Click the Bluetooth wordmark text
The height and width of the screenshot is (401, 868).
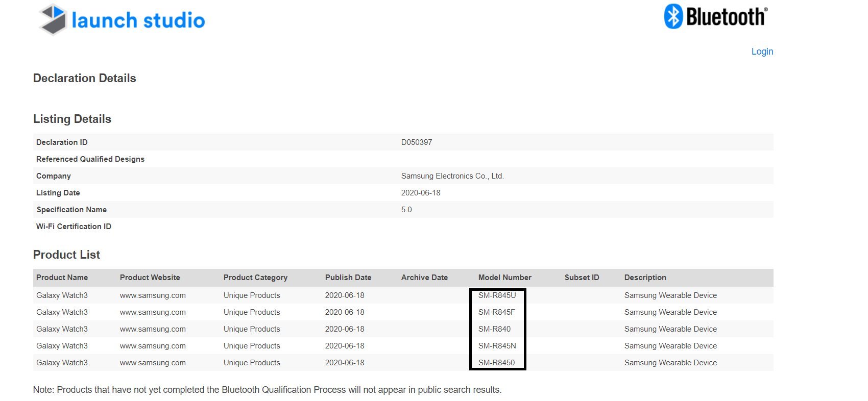coord(726,17)
